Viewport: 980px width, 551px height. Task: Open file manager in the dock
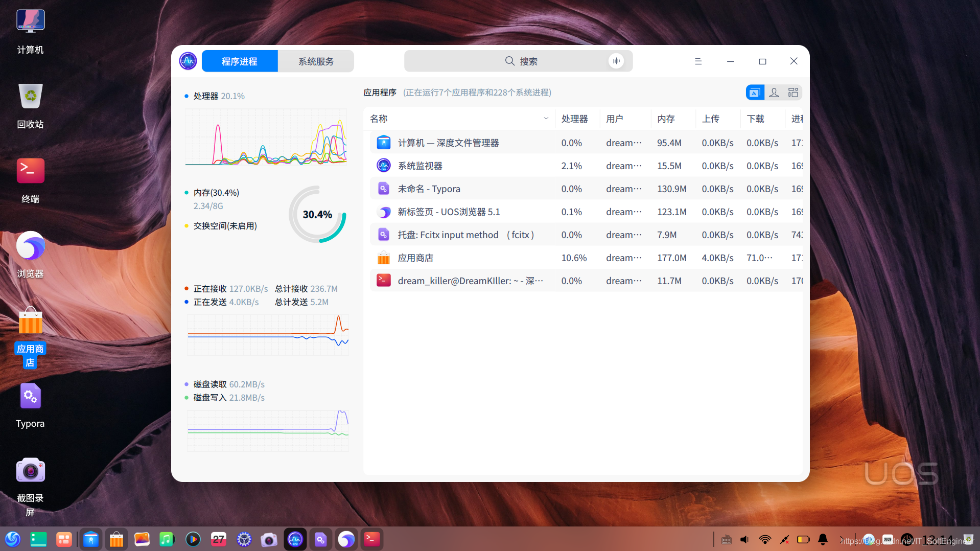(x=91, y=539)
